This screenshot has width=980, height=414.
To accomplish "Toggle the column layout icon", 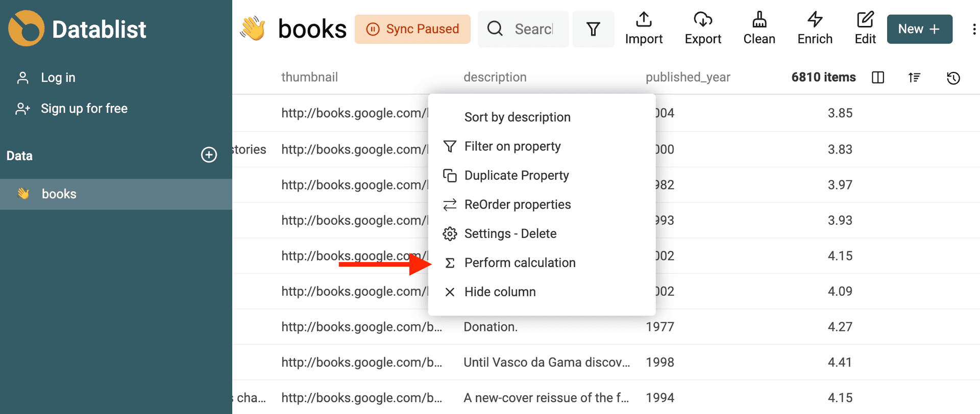I will [878, 77].
